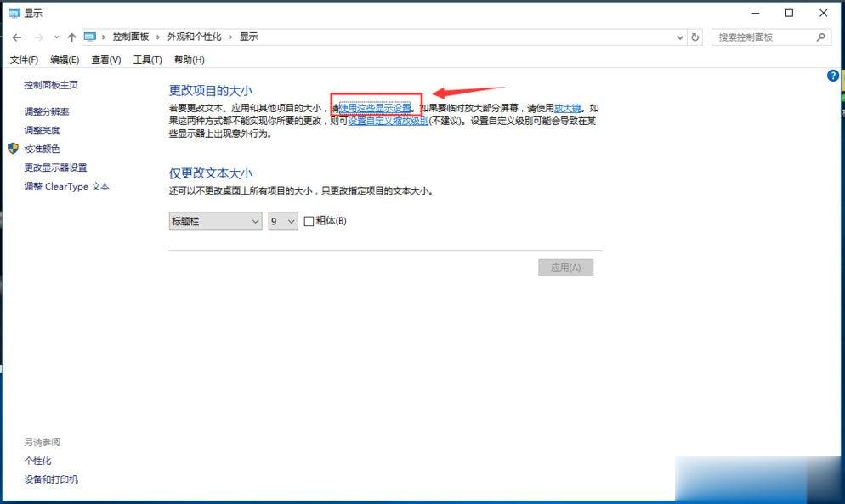Click the 仅更改文本大小 heading
The height and width of the screenshot is (504, 845).
pos(211,173)
